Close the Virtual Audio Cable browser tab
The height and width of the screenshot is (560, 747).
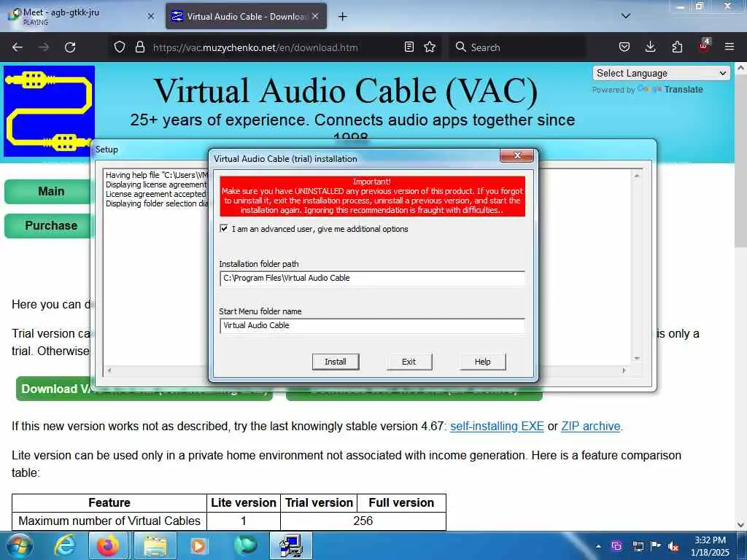click(315, 16)
